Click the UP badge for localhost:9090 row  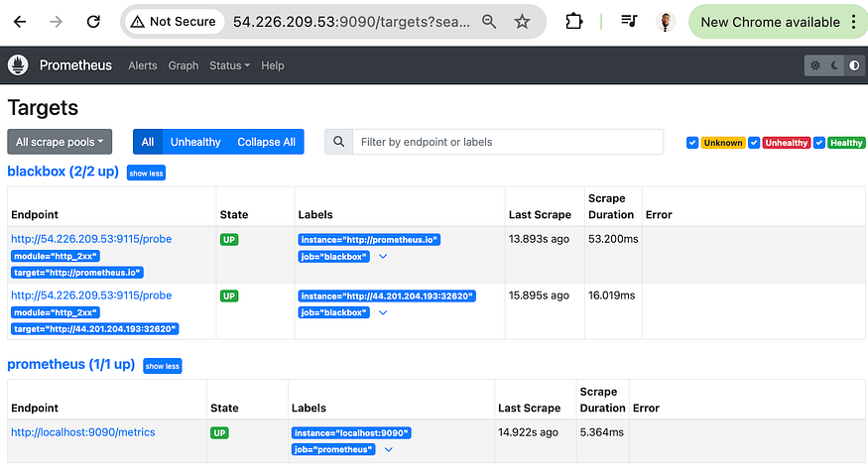219,432
